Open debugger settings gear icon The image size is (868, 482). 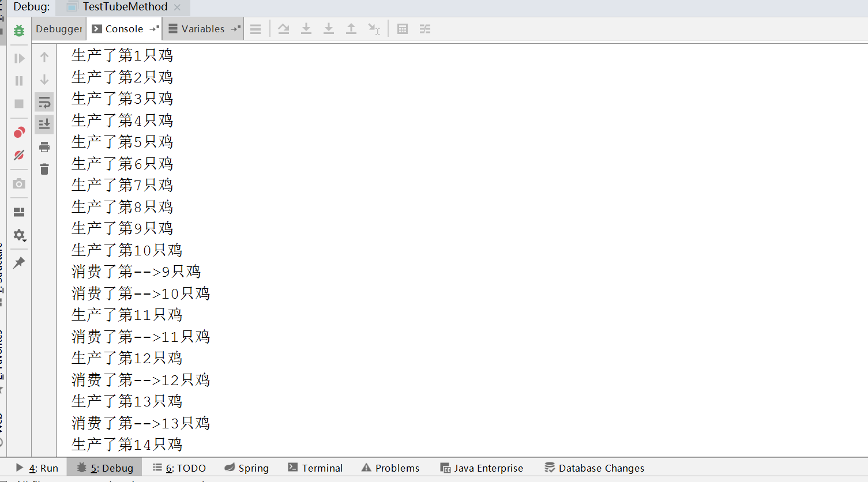(x=19, y=235)
